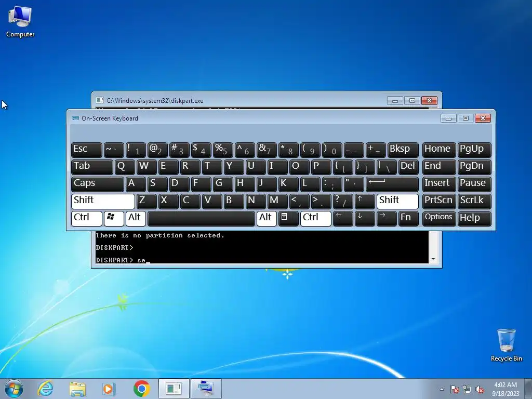This screenshot has width=532, height=399.
Task: Hit the Bksp key
Action: click(x=403, y=150)
